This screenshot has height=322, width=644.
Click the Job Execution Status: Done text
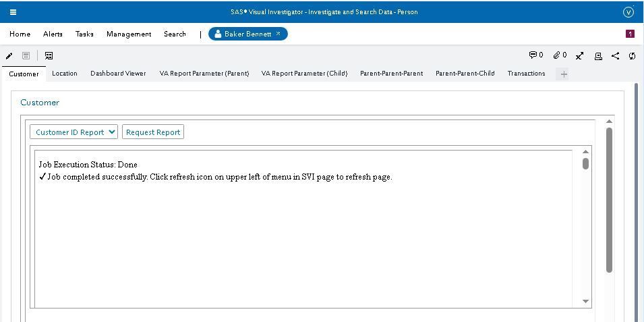click(x=88, y=165)
